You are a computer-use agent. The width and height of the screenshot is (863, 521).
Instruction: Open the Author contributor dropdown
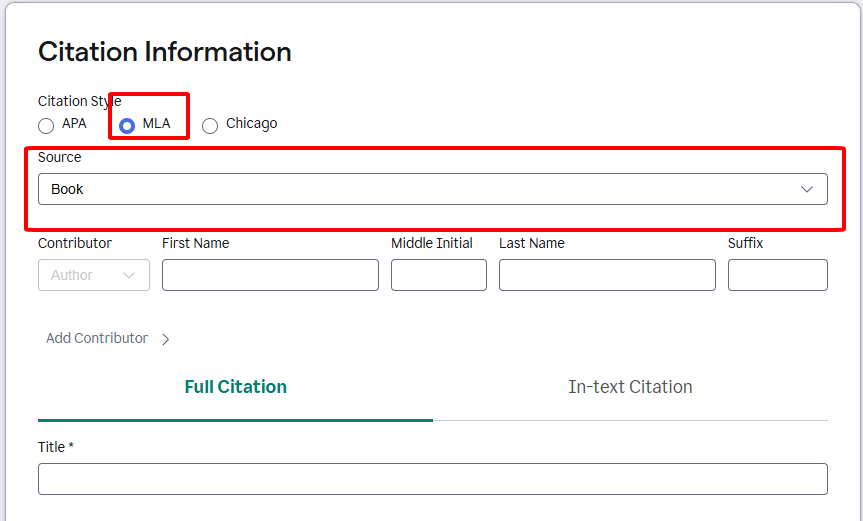[93, 275]
